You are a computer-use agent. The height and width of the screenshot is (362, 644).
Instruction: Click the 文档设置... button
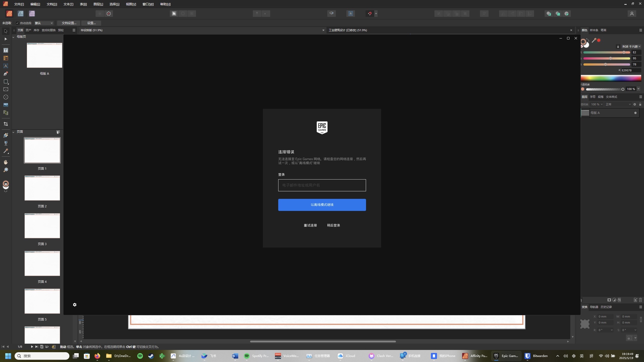point(69,23)
